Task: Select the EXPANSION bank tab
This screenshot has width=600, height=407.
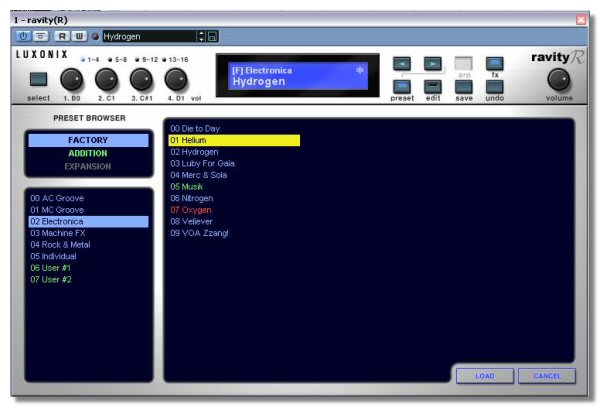Action: 88,166
